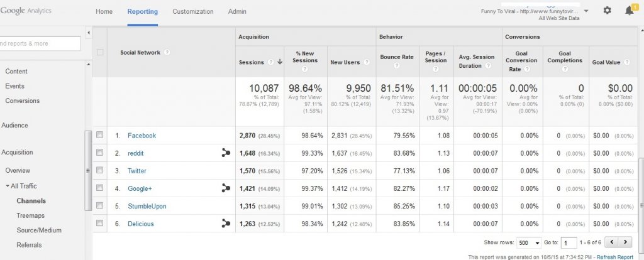This screenshot has height=260, width=644.
Task: Click Social Network help question icon
Action: [x=167, y=53]
